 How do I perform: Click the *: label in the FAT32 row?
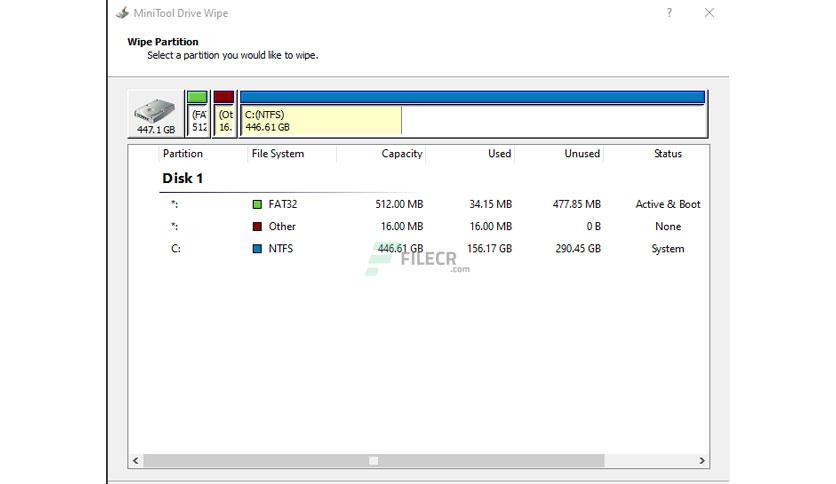point(174,204)
